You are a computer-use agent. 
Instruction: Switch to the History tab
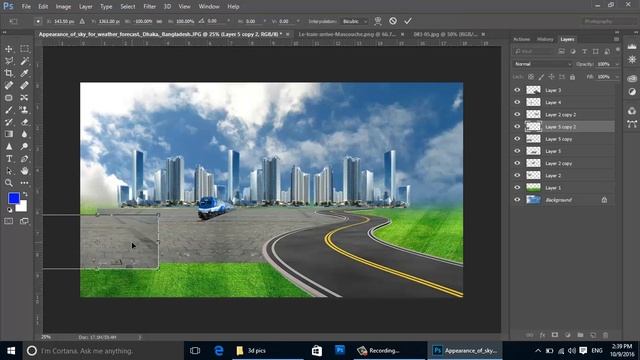(x=545, y=39)
